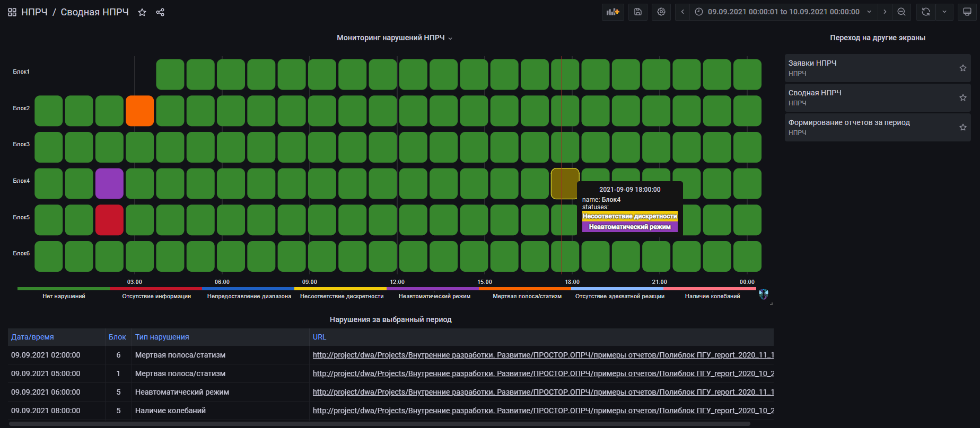Screen dimensions: 980x428
Task: Sort table by Дата/время column
Action: tap(32, 337)
